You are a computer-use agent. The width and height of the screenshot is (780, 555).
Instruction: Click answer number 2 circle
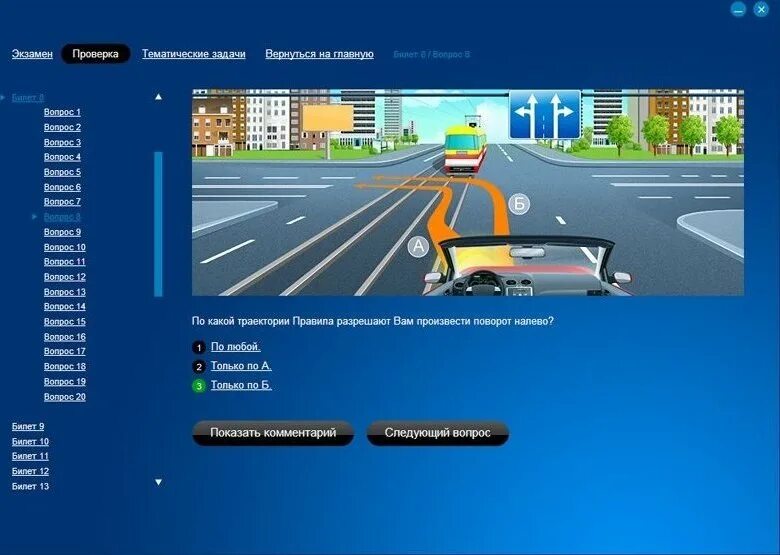[x=198, y=367]
